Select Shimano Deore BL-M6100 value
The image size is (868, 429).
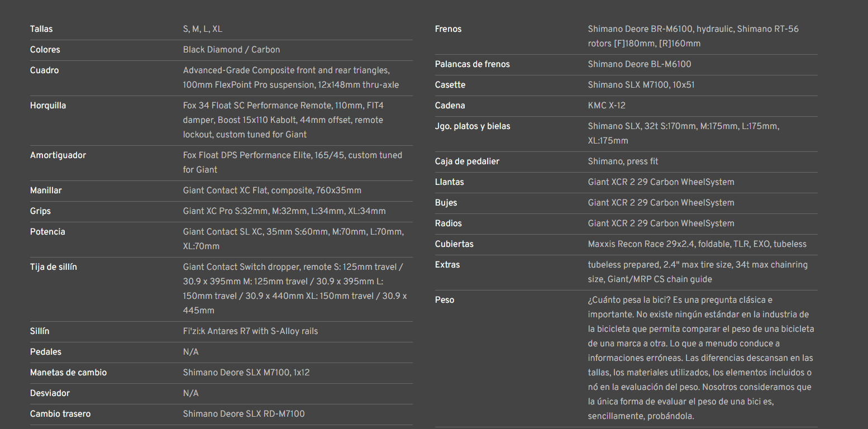(640, 64)
